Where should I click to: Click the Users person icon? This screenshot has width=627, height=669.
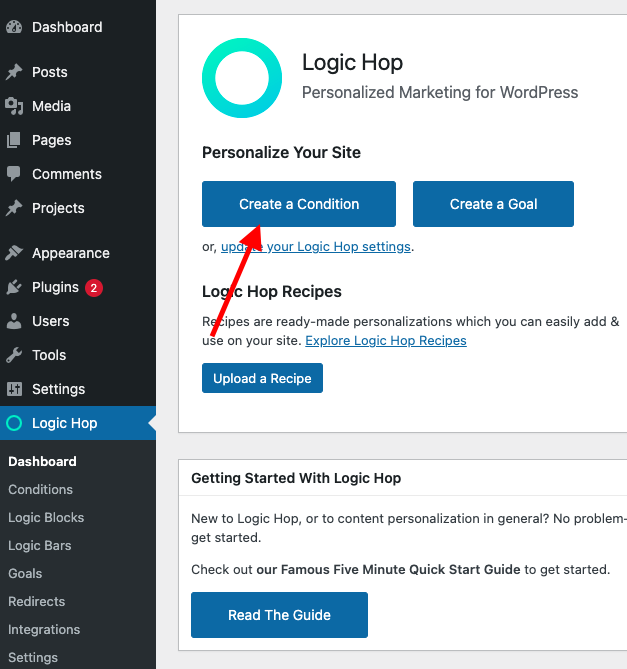point(14,321)
